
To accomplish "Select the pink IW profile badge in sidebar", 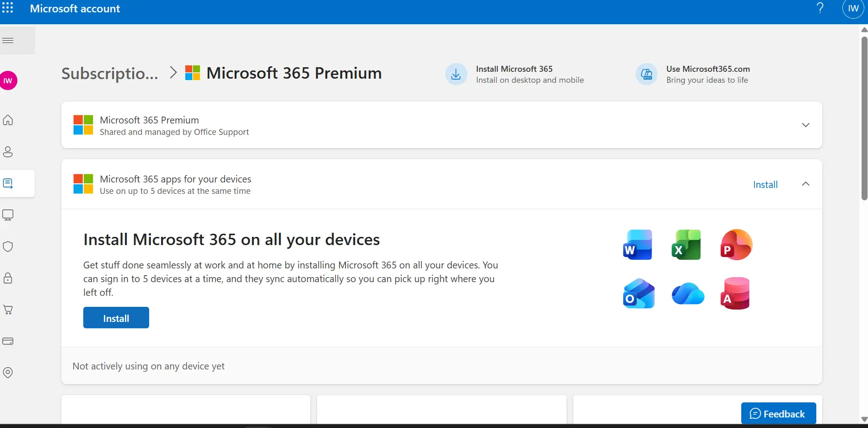I will click(8, 81).
